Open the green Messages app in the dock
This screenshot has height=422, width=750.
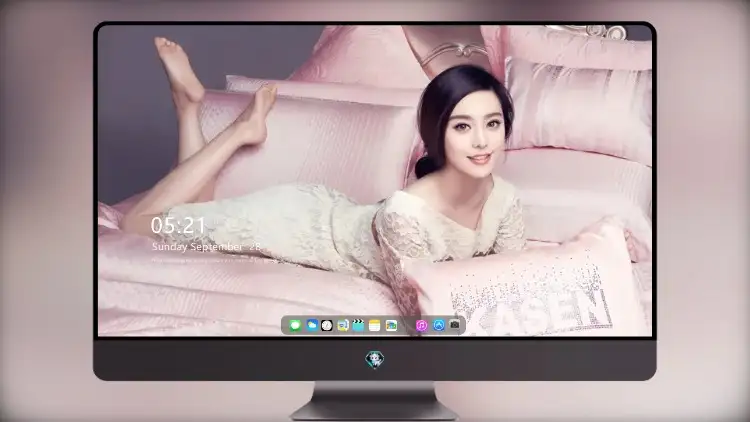(295, 325)
